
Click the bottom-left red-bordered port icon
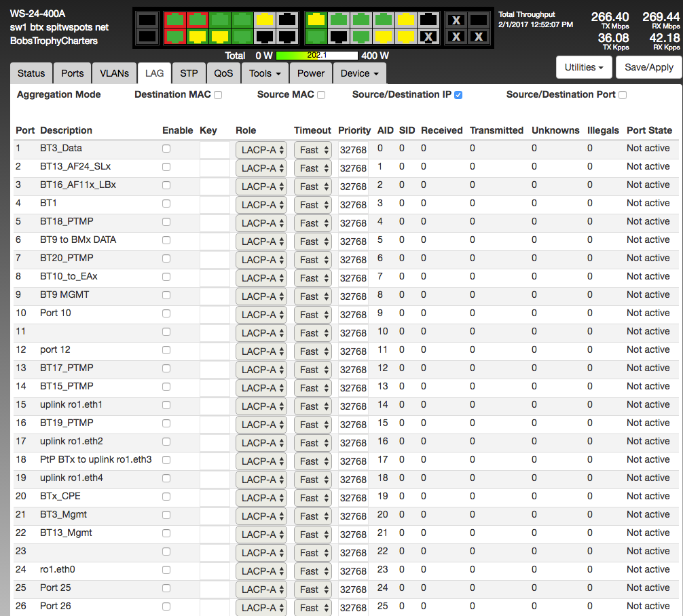pyautogui.click(x=175, y=37)
